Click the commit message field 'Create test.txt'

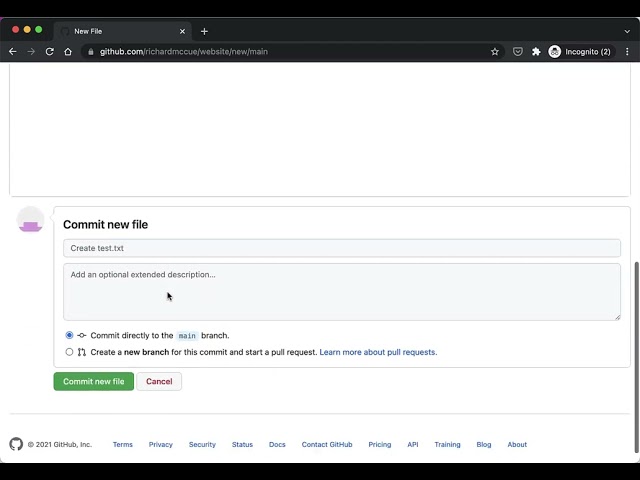pos(342,248)
